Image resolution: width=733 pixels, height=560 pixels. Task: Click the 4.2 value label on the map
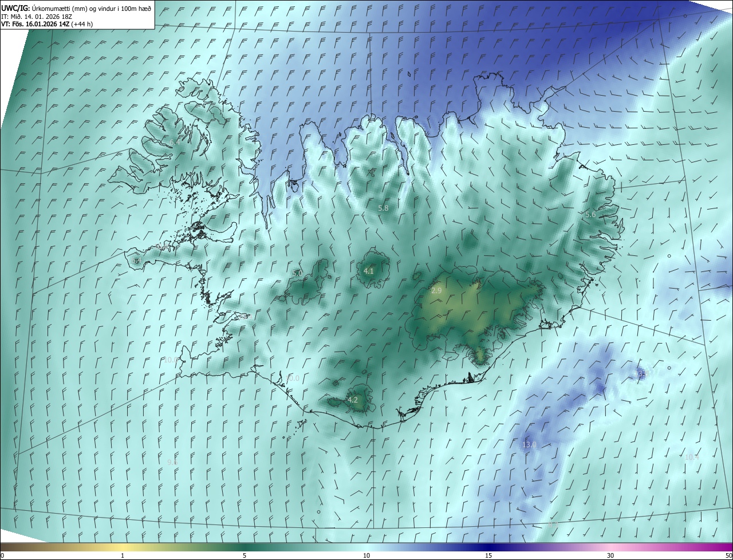click(x=353, y=400)
